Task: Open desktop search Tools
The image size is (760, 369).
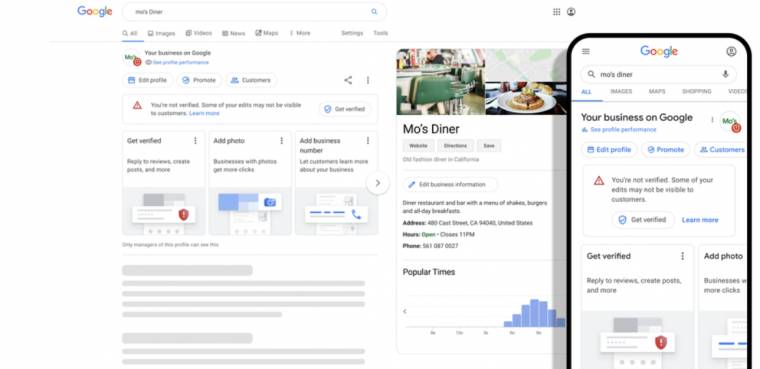Action: coord(380,33)
